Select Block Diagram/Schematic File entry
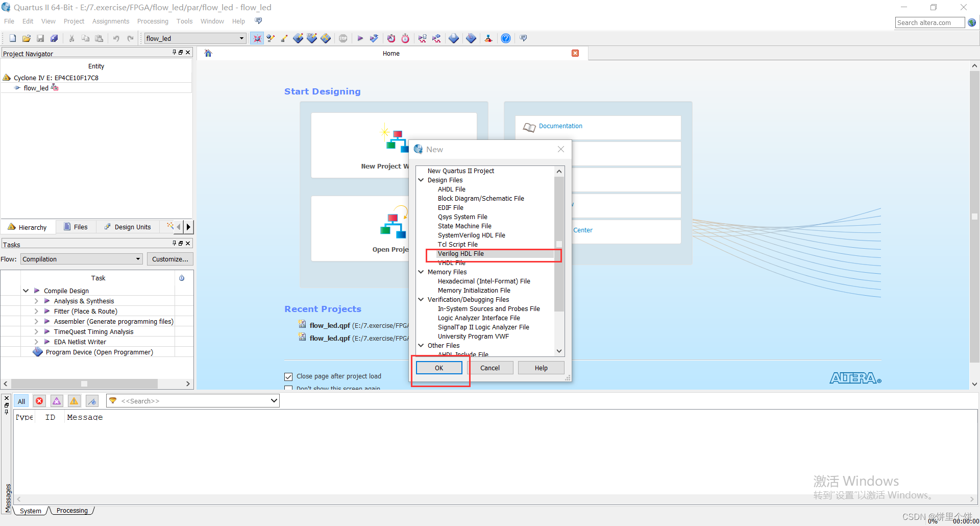 (481, 198)
